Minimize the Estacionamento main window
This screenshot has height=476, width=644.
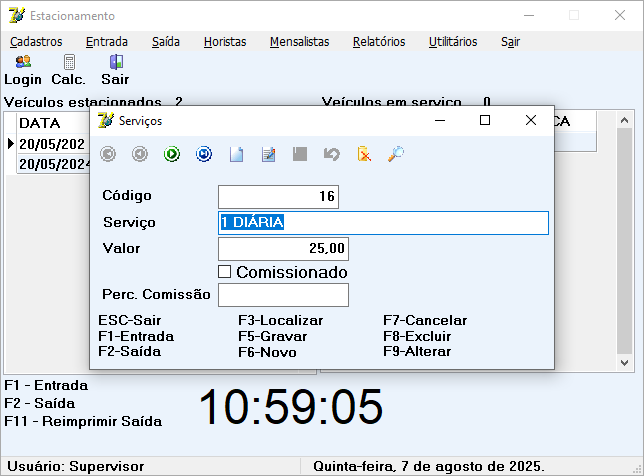[529, 16]
